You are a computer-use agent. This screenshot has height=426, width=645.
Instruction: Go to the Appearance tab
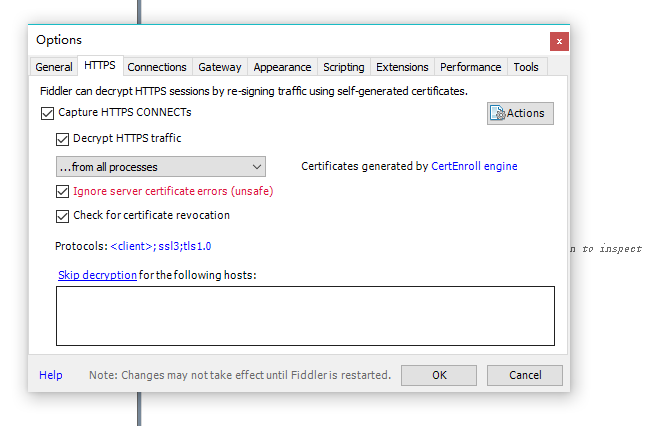coord(282,67)
